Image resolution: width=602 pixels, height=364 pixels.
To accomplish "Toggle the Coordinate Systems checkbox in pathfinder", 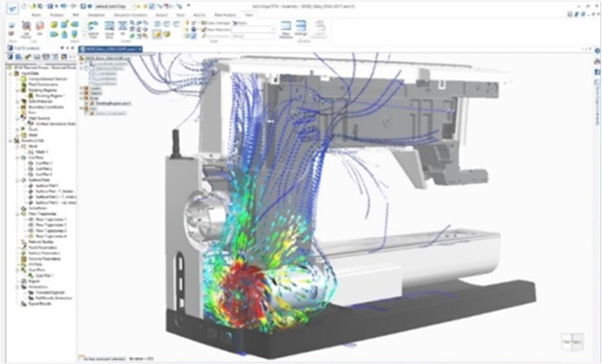I will click(x=87, y=63).
